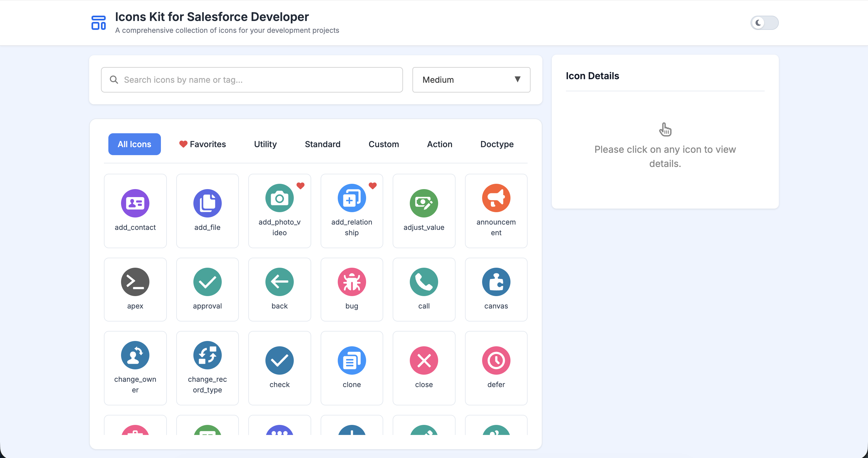Click the add_photo_video camera icon
This screenshot has width=868, height=458.
[279, 198]
